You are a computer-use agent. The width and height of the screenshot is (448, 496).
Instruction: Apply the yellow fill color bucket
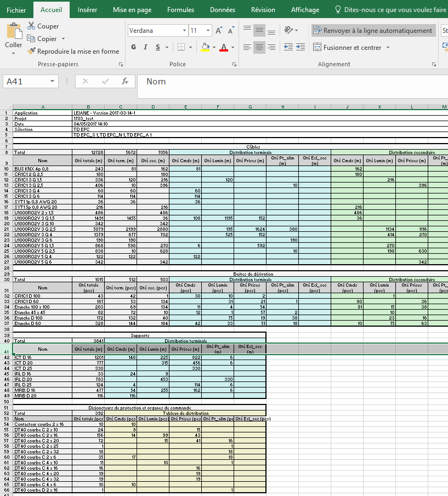pyautogui.click(x=205, y=48)
